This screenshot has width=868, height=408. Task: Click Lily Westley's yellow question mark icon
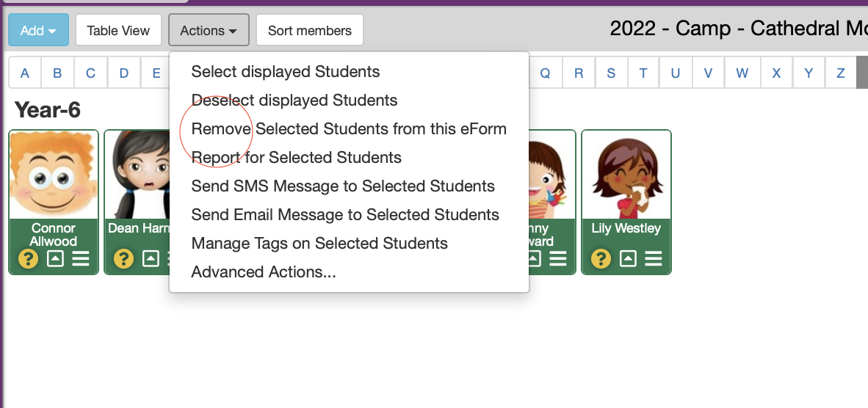(x=601, y=258)
